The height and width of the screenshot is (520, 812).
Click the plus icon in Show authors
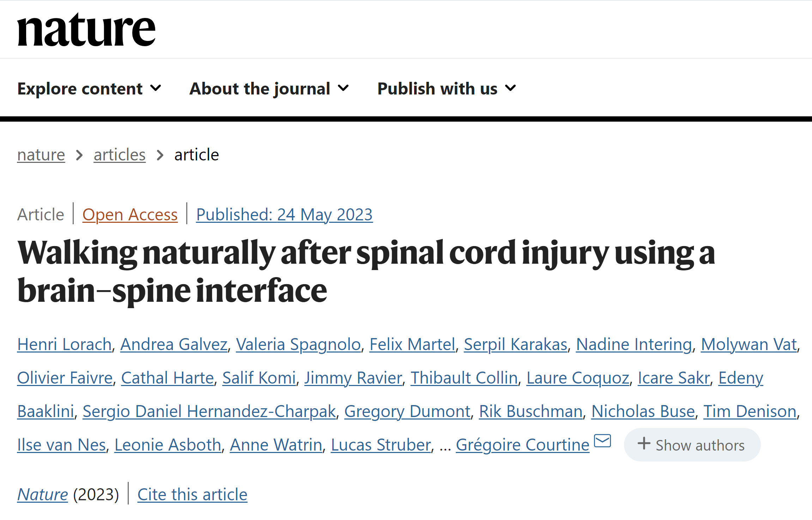(644, 443)
